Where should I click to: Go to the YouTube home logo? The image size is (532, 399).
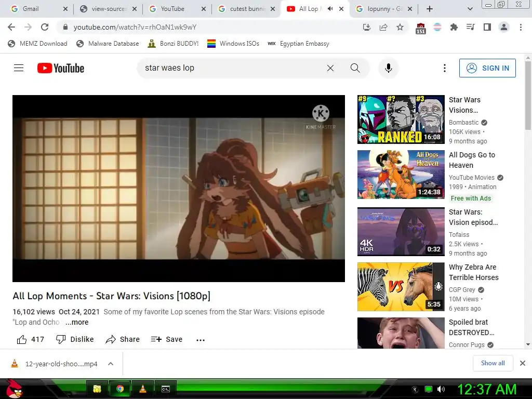tap(61, 68)
